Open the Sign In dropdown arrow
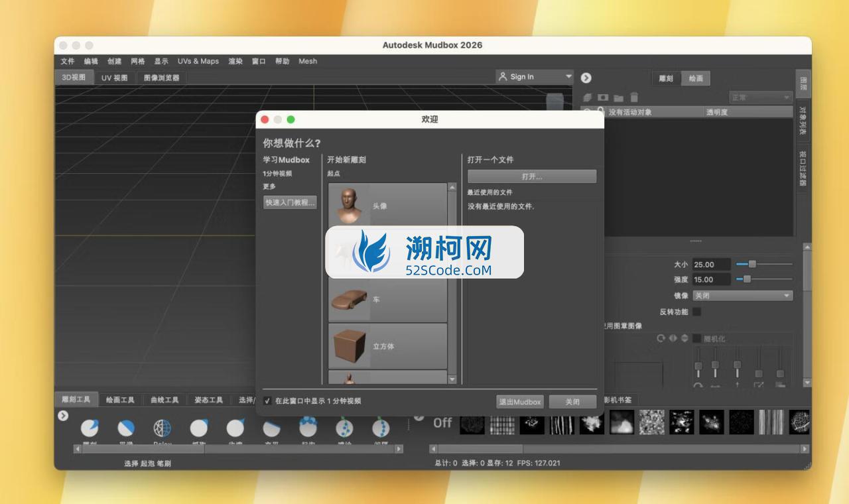Screen dimensions: 849x504 568,77
